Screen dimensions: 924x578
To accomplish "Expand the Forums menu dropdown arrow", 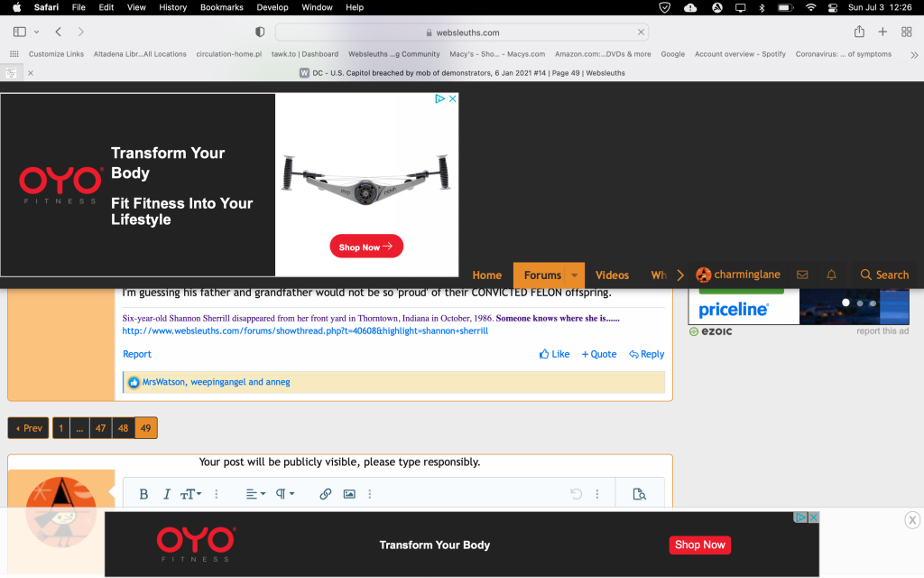I will click(x=575, y=275).
